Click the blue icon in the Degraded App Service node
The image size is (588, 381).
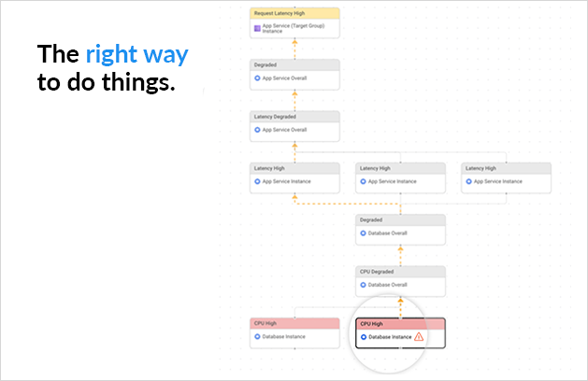pos(258,78)
